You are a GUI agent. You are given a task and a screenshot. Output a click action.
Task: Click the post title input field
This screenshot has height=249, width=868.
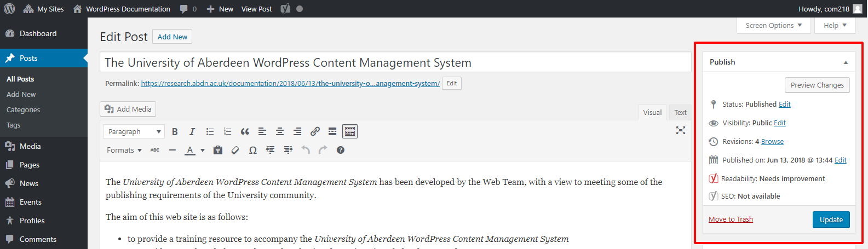pyautogui.click(x=395, y=62)
